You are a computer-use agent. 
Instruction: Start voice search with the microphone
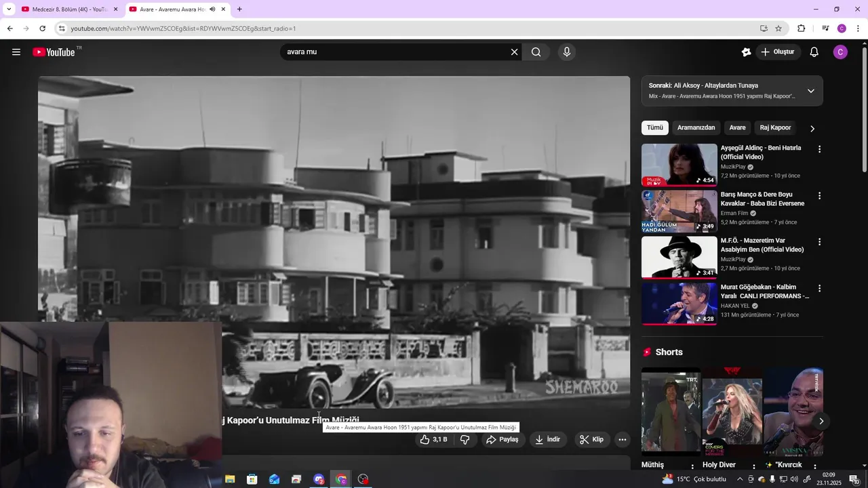pyautogui.click(x=567, y=52)
